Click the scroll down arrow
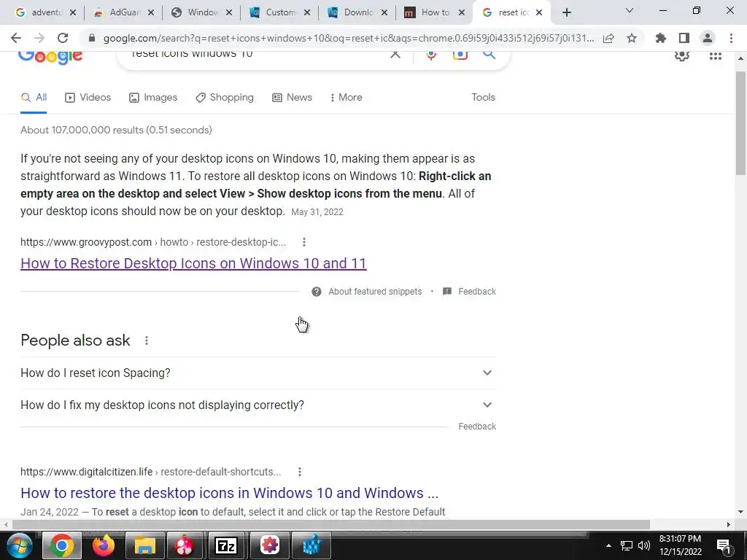The image size is (747, 560). pyautogui.click(x=740, y=513)
